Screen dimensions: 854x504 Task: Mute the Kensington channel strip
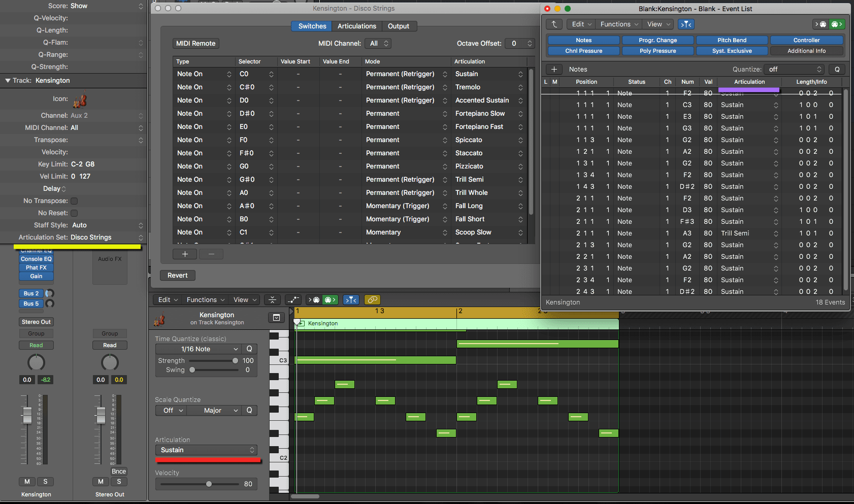tap(27, 482)
